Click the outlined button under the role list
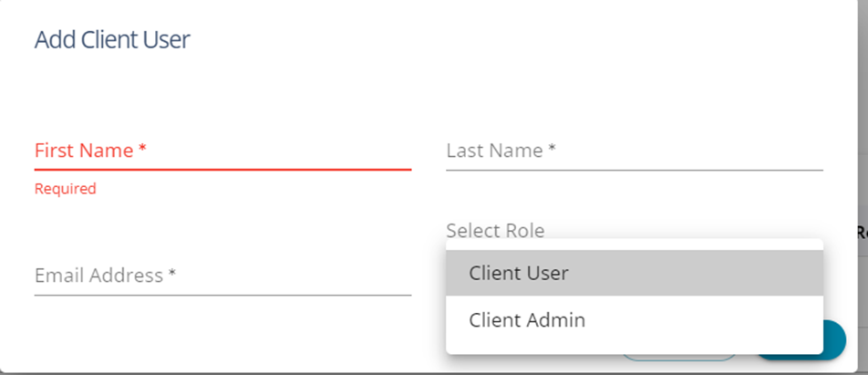 [679, 357]
